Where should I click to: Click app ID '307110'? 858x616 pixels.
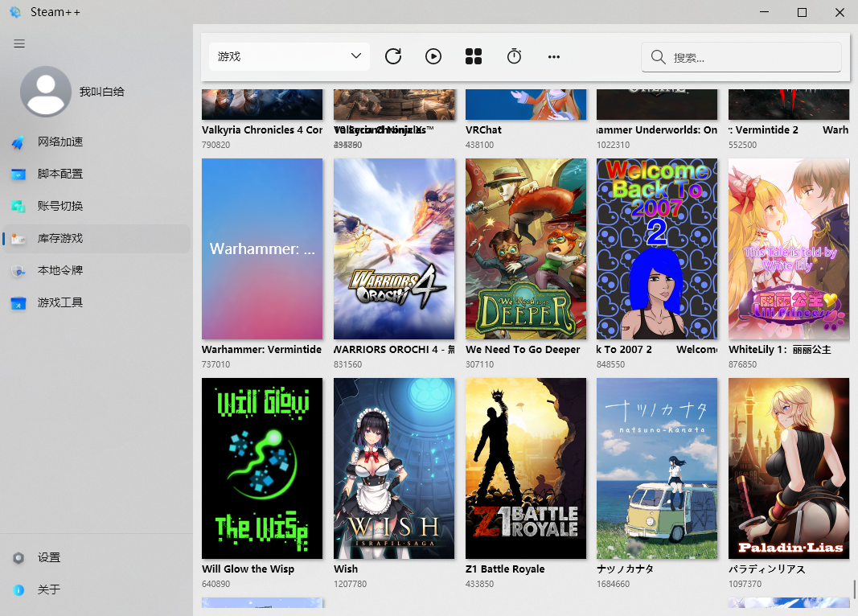pos(479,364)
